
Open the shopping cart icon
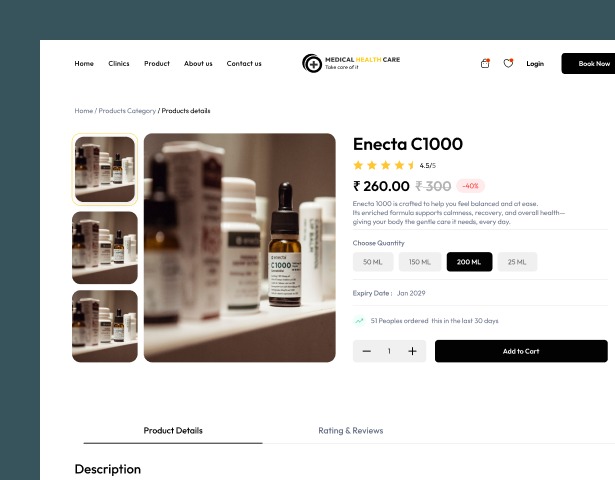coord(485,63)
